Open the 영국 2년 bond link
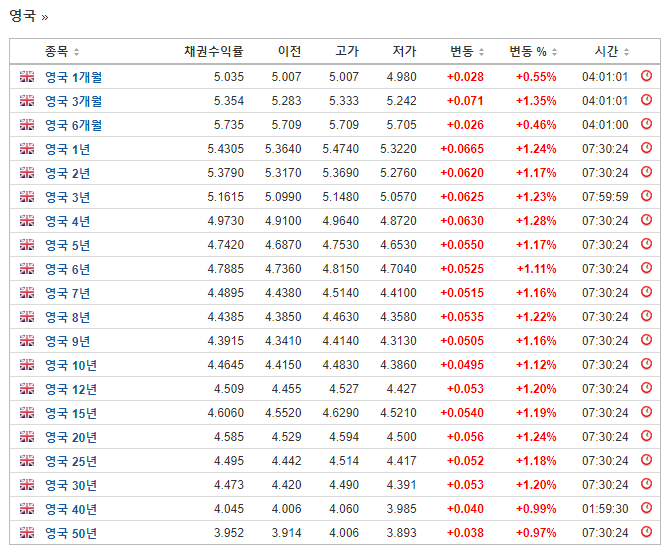Viewport: 669px width, 552px height. coord(67,173)
